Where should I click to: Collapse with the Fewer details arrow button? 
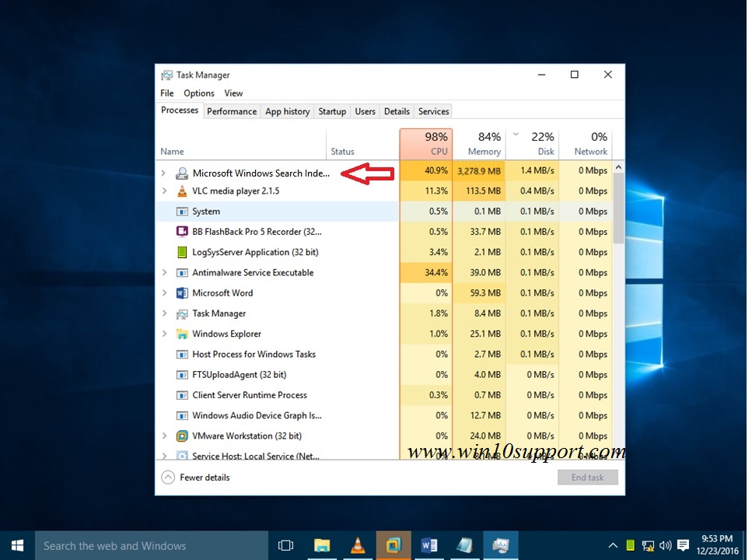[168, 478]
